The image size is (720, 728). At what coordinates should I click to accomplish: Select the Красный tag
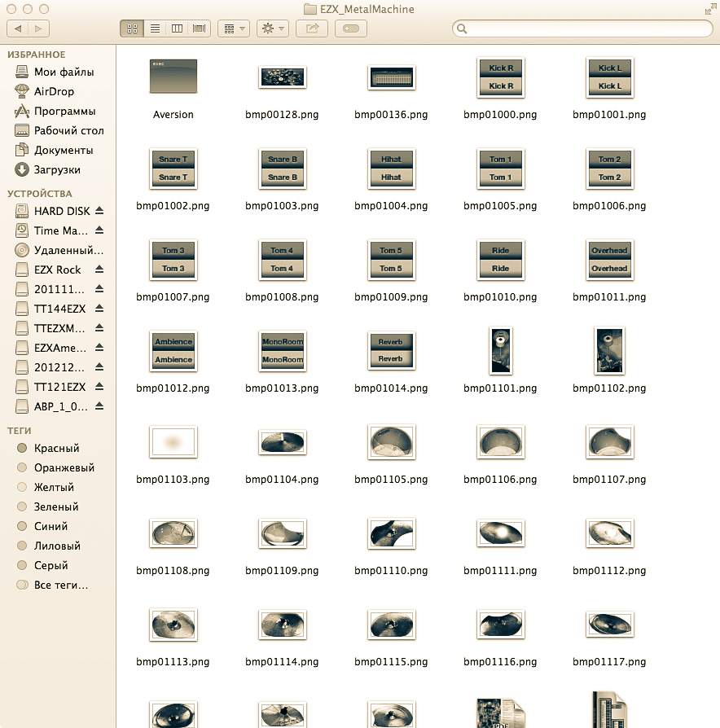[x=56, y=448]
